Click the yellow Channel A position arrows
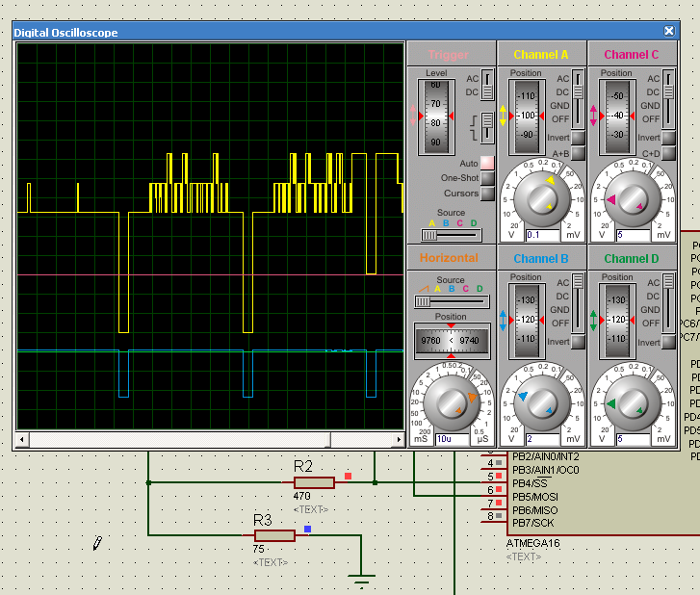 tap(503, 115)
